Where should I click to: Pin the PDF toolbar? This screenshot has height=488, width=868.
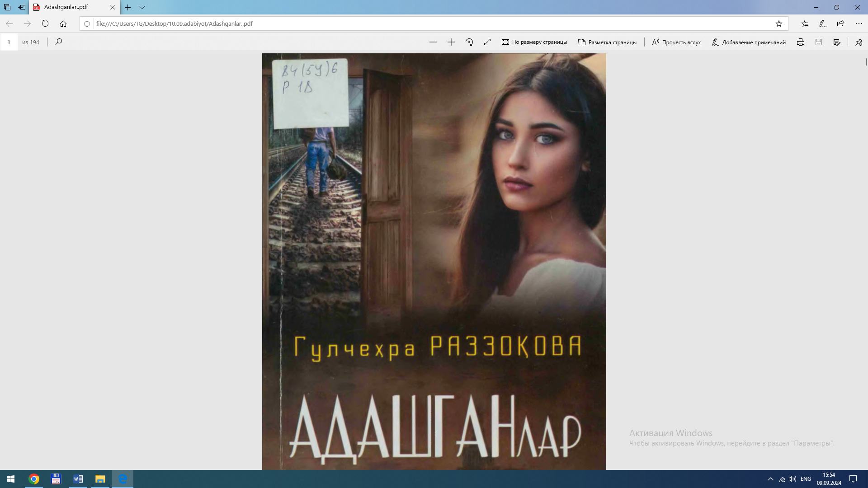(x=859, y=42)
